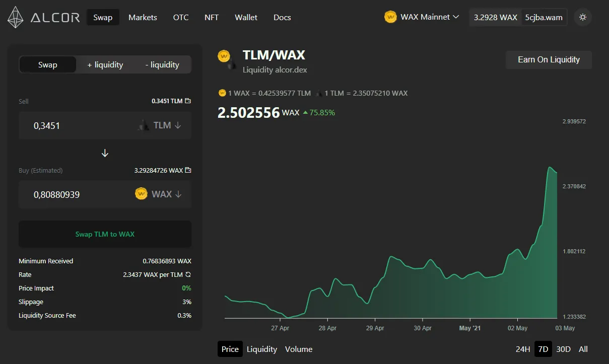609x364 pixels.
Task: Open the WAX Mainnet network dropdown
Action: click(422, 17)
